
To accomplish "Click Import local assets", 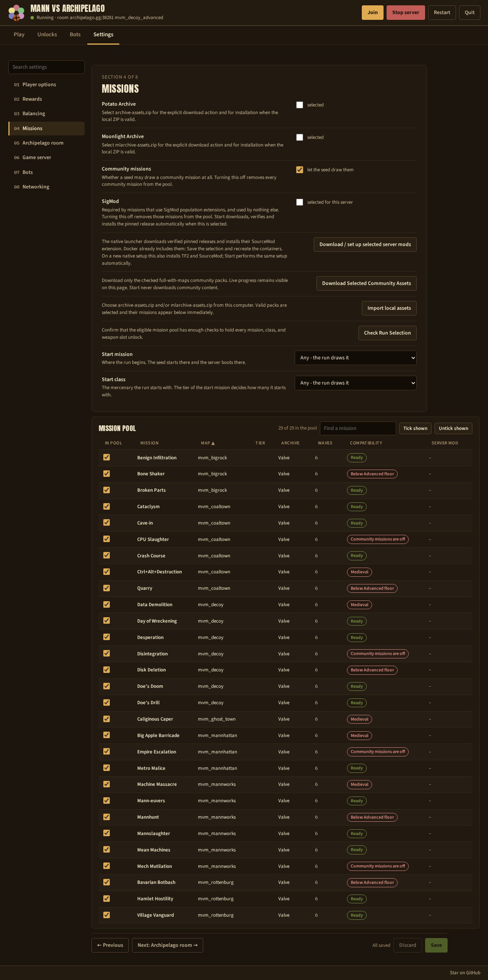I will (x=389, y=308).
